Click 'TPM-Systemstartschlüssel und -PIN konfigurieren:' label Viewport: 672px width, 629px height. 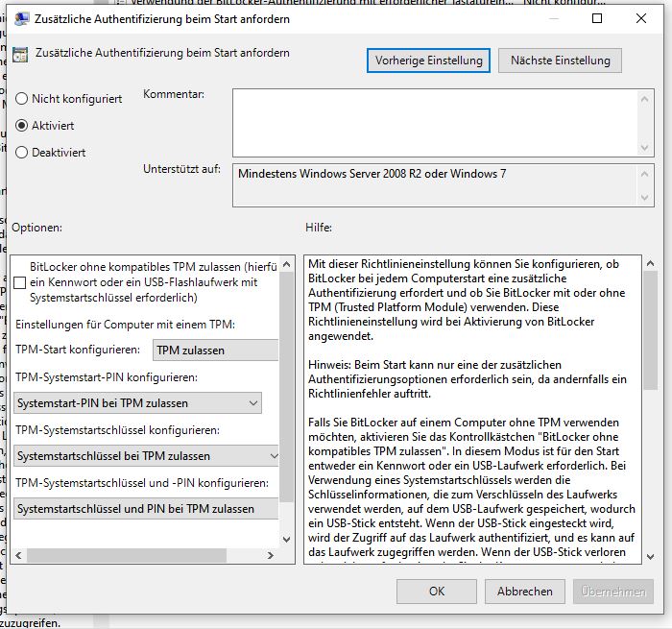[x=142, y=483]
